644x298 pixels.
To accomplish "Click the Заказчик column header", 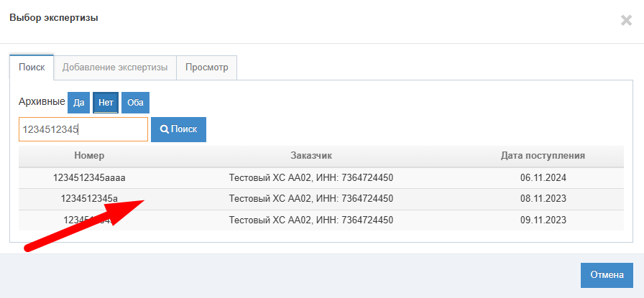I will [311, 155].
